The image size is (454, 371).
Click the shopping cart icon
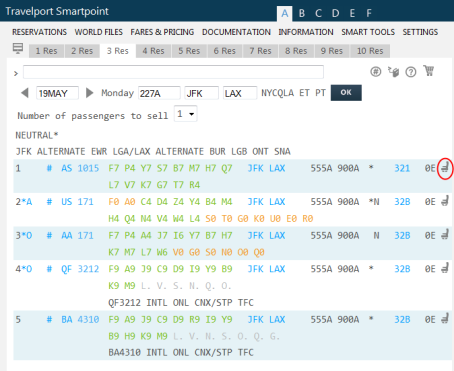[x=429, y=71]
